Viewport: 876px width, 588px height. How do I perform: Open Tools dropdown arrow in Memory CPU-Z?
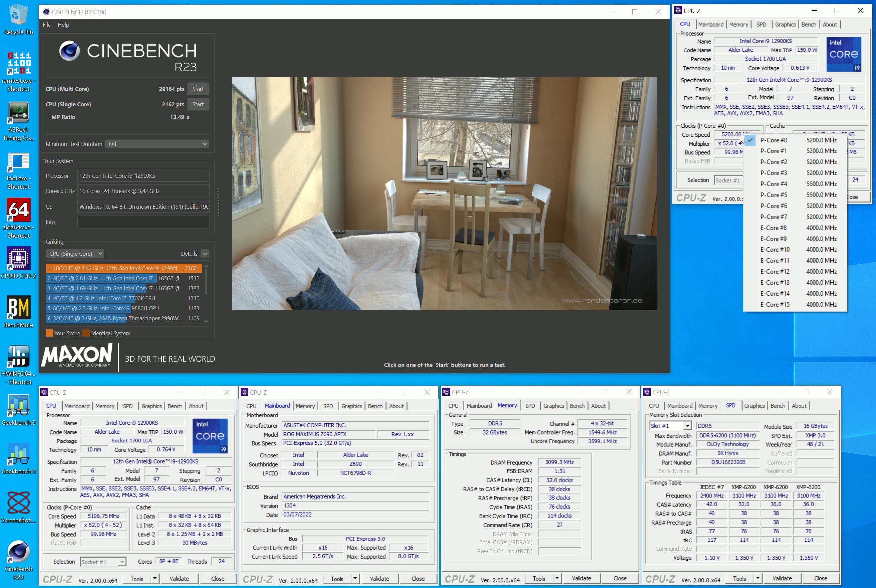pyautogui.click(x=557, y=578)
